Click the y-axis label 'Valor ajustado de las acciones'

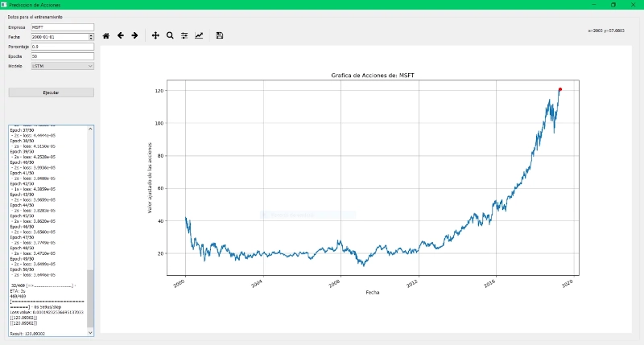pyautogui.click(x=150, y=178)
